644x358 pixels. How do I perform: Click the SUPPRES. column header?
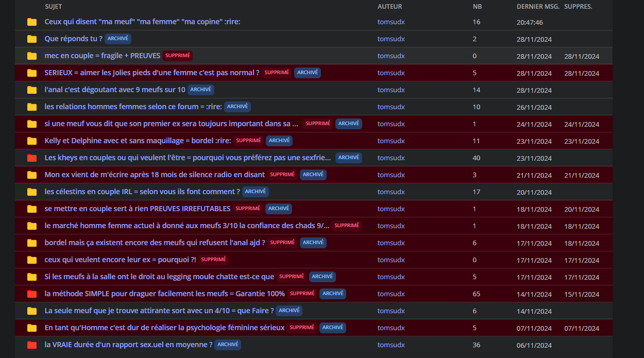(x=578, y=7)
